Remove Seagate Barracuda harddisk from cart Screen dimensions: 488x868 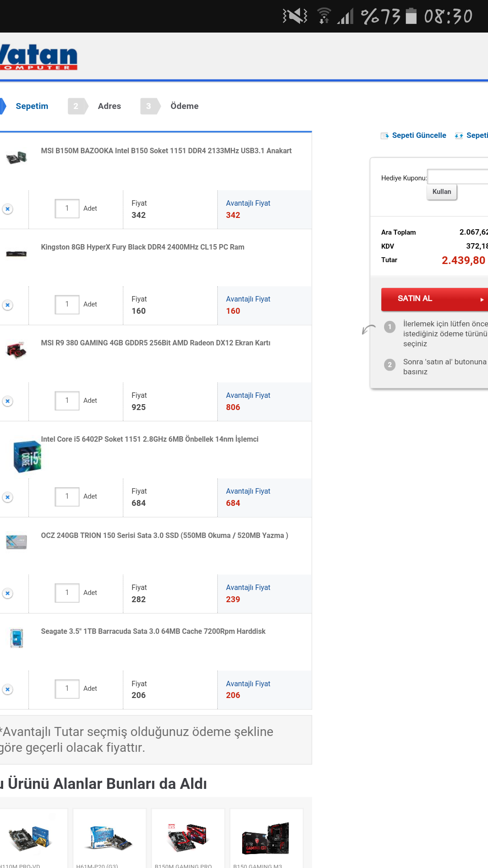[8, 689]
